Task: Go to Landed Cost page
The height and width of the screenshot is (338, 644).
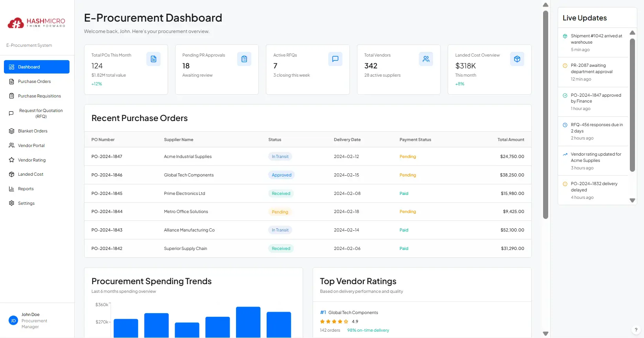Action: coord(37,174)
